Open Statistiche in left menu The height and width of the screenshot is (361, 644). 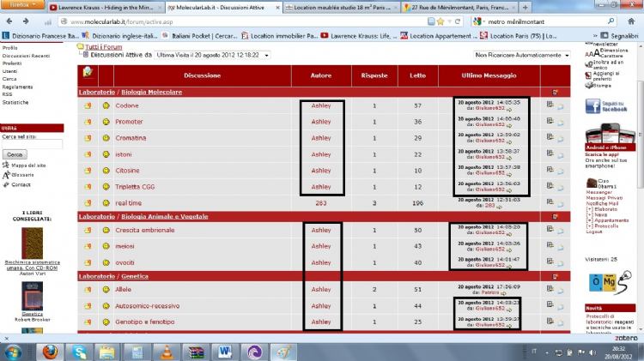pyautogui.click(x=15, y=103)
